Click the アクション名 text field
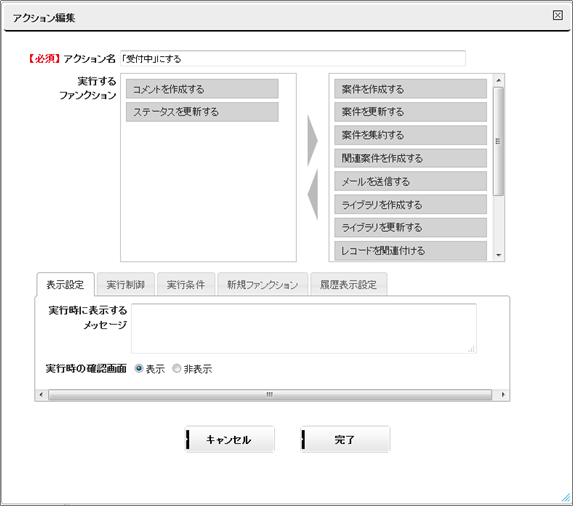 [x=293, y=58]
